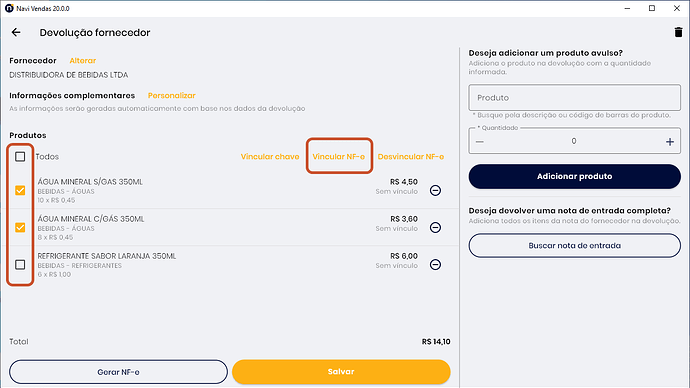Check the REFRIGERANTE SABOR LARANJA checkbox

20,264
